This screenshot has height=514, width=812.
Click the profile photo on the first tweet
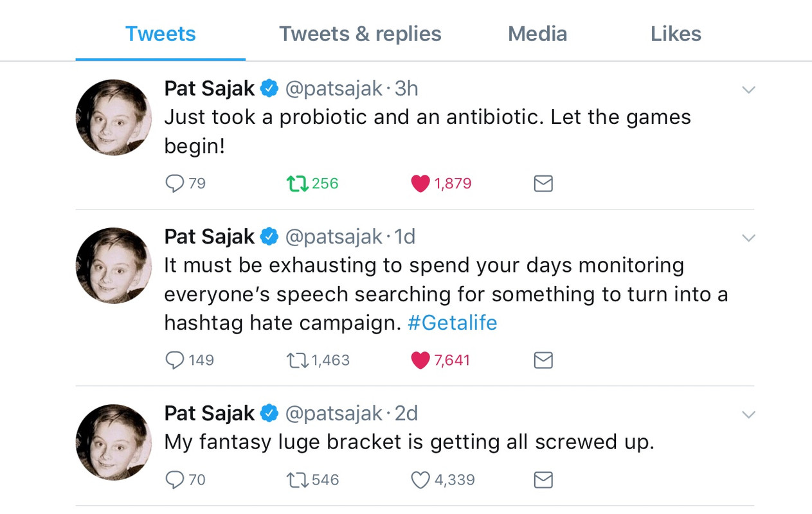tap(114, 117)
